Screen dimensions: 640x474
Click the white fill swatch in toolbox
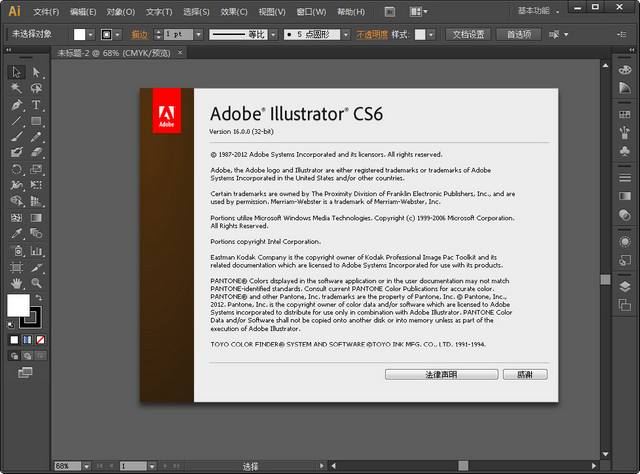18,305
